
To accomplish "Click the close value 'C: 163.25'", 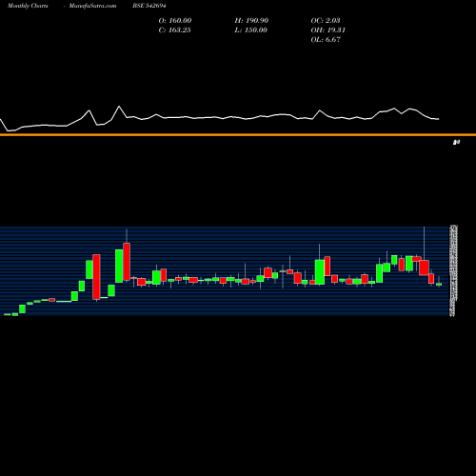I will coord(174,30).
